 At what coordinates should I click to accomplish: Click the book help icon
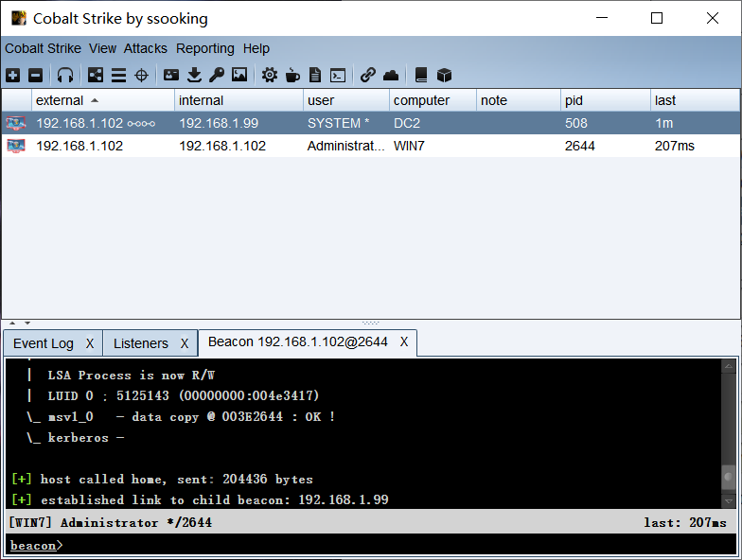[x=420, y=75]
